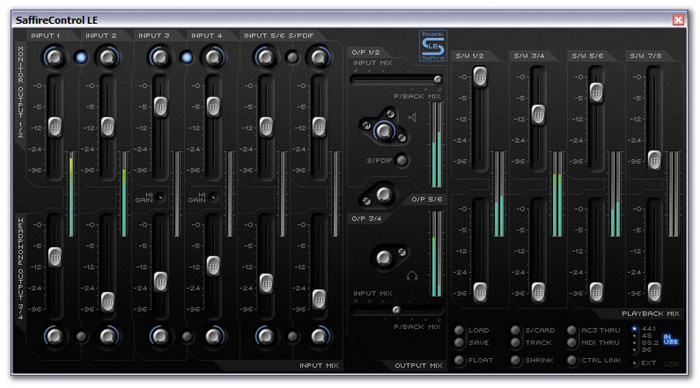
Task: Click the headphones icon in O/P 3/4 section
Action: tap(412, 275)
